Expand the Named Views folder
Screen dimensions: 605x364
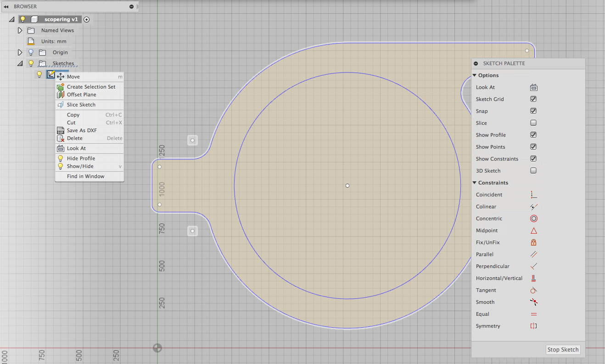pos(20,30)
